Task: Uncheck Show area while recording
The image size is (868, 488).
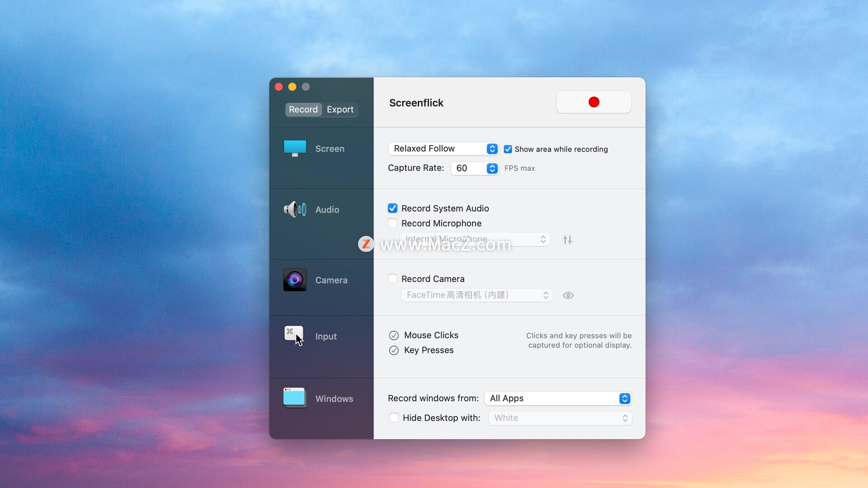Action: click(508, 149)
